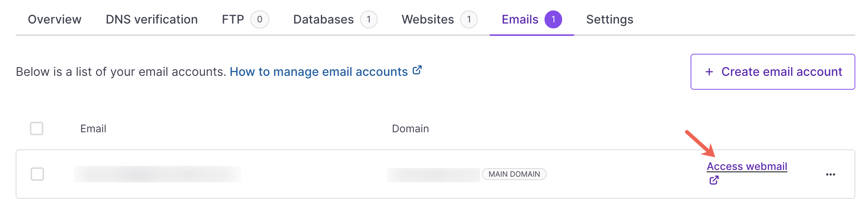Click the Databases count badge
The image size is (868, 201).
click(369, 19)
